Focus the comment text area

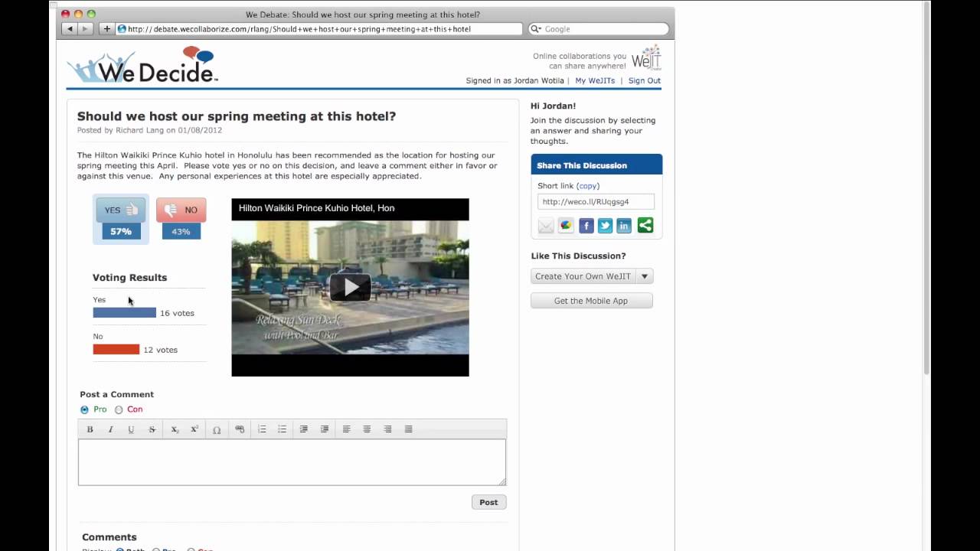(292, 462)
